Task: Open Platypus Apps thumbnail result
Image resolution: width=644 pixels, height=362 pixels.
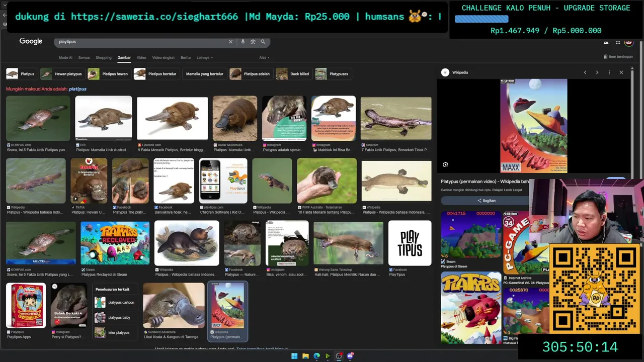Action: click(x=26, y=305)
